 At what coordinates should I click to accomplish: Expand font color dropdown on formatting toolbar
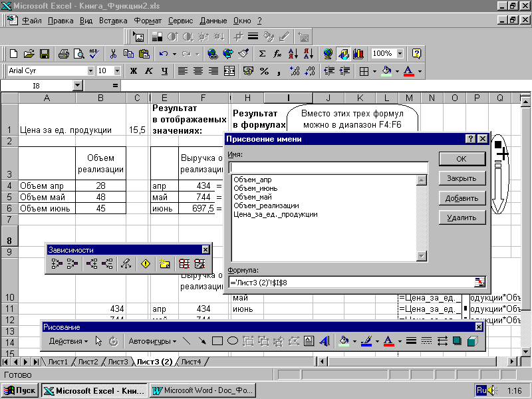point(420,71)
